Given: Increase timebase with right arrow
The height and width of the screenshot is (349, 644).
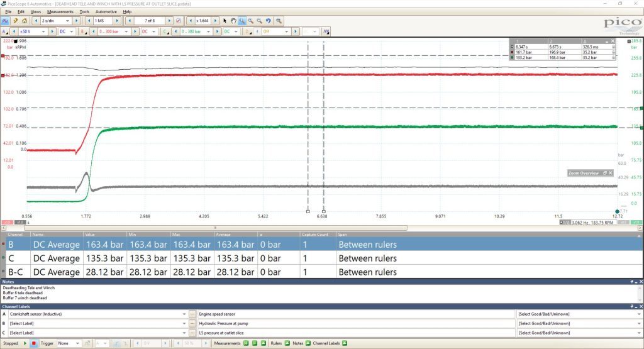Looking at the screenshot, I should 76,21.
